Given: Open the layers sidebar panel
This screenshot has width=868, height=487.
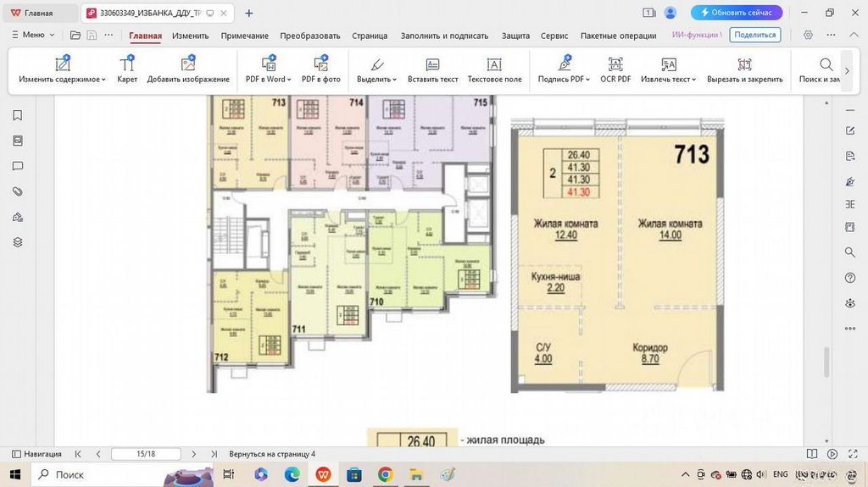Looking at the screenshot, I should click(x=18, y=242).
